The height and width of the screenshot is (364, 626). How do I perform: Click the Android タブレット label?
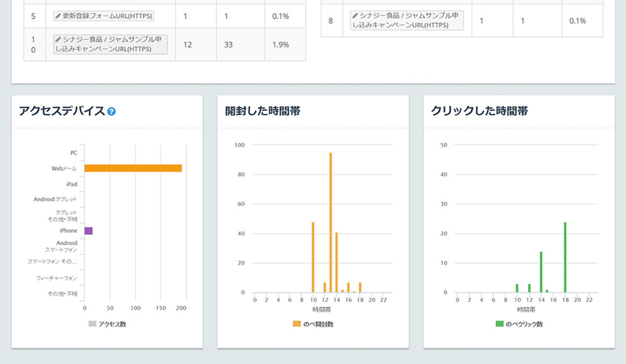tap(55, 199)
